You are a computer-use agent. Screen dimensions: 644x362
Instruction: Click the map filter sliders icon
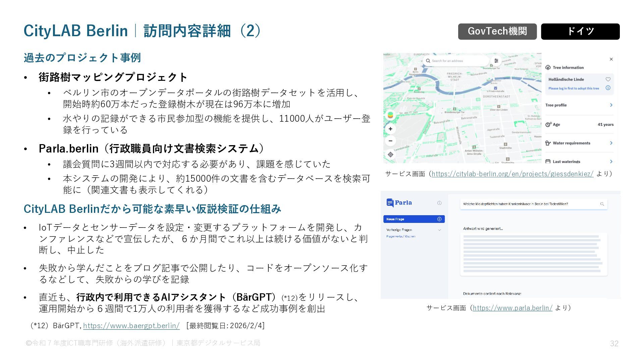click(496, 61)
